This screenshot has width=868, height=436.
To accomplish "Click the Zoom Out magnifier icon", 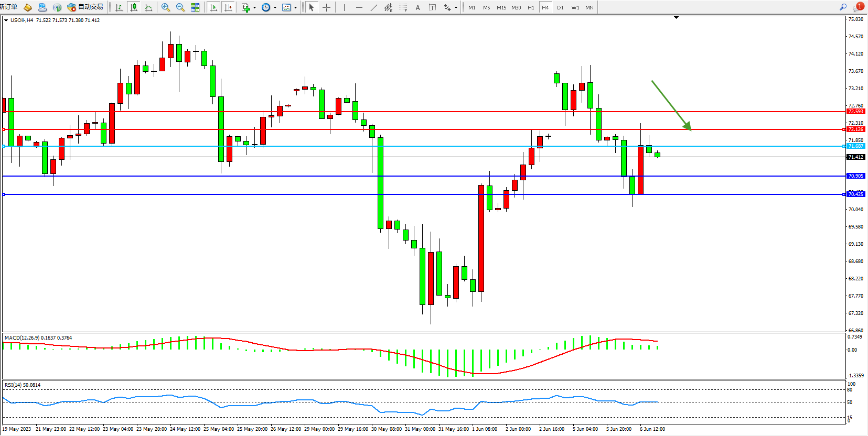I will [x=180, y=7].
